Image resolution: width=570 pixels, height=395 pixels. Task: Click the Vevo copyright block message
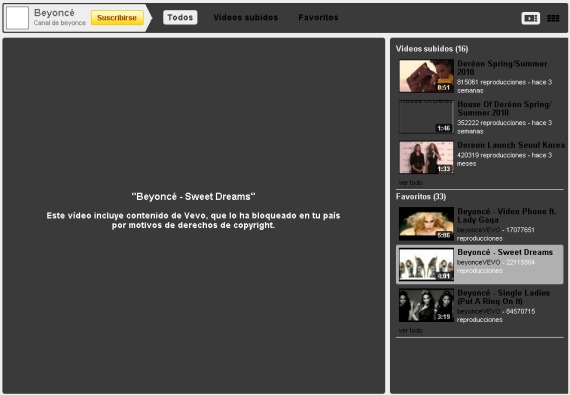click(193, 221)
